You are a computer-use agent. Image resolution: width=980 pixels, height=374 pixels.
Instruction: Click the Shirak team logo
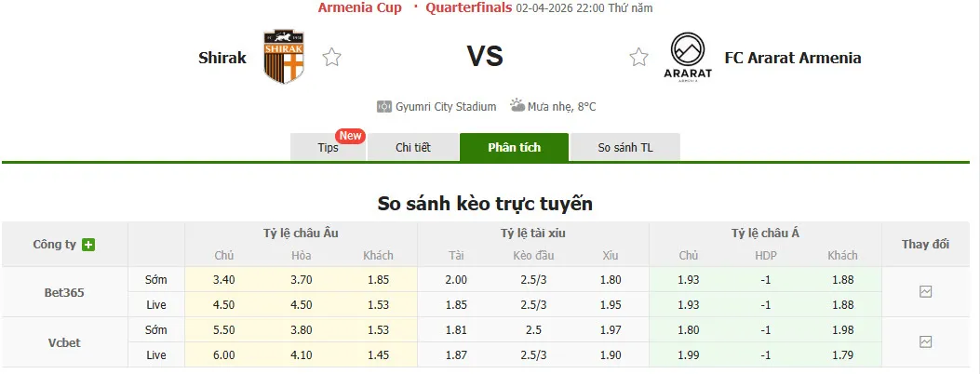coord(284,58)
